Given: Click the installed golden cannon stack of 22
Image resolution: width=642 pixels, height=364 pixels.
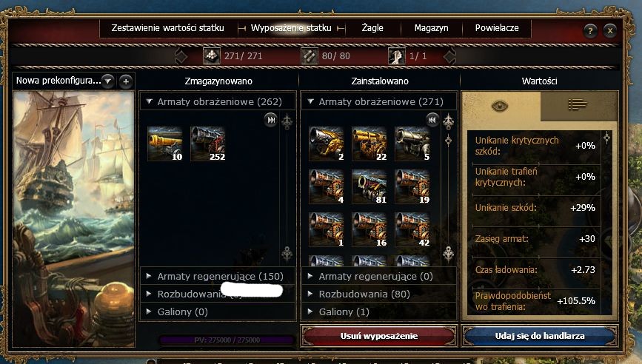Looking at the screenshot, I should (x=370, y=144).
